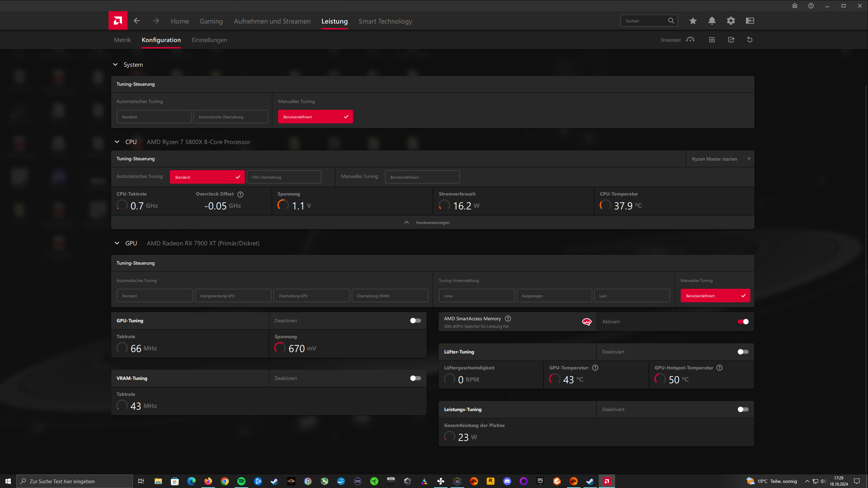Open favorites with the star icon
Image resolution: width=868 pixels, height=488 pixels.
coord(693,21)
